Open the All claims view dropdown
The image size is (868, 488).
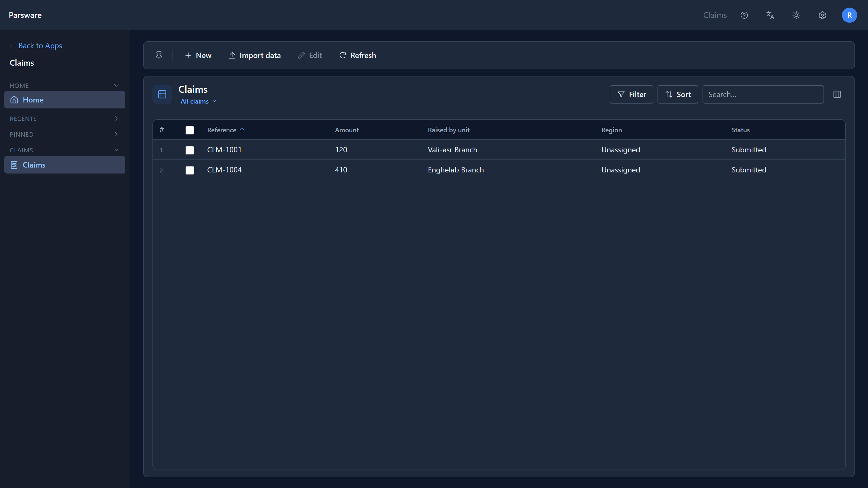point(199,101)
